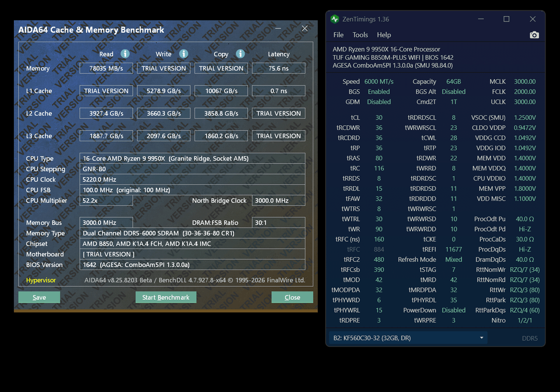Open the Help menu in ZenTimings
Image resolution: width=560 pixels, height=392 pixels.
(x=384, y=35)
